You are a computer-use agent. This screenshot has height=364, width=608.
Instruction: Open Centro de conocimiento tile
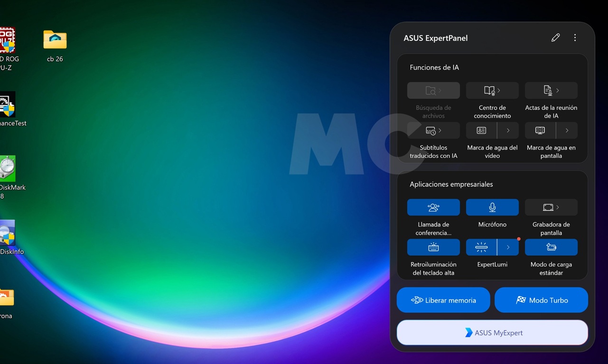[x=492, y=91]
